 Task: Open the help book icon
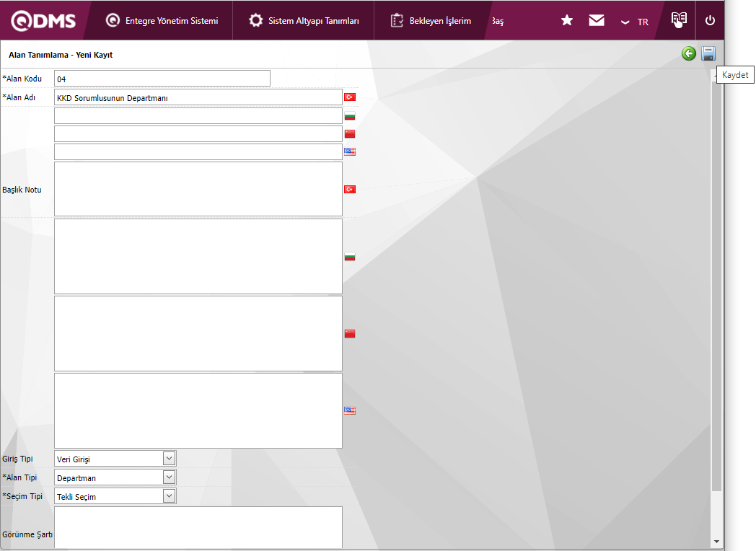click(x=679, y=19)
